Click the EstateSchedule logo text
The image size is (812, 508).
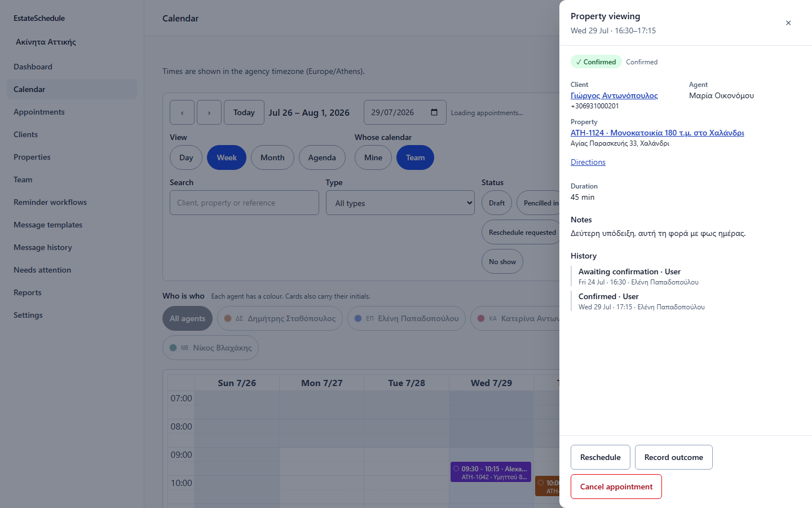tap(39, 18)
